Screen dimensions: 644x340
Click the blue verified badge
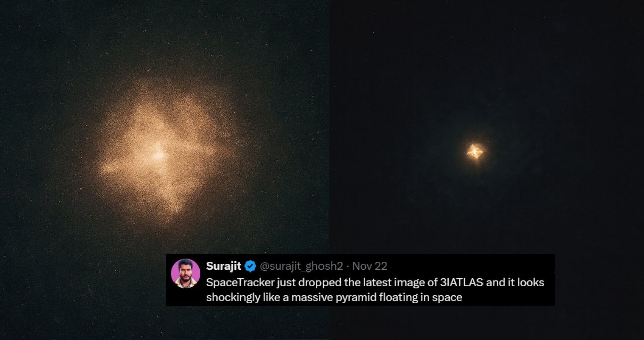tap(250, 266)
